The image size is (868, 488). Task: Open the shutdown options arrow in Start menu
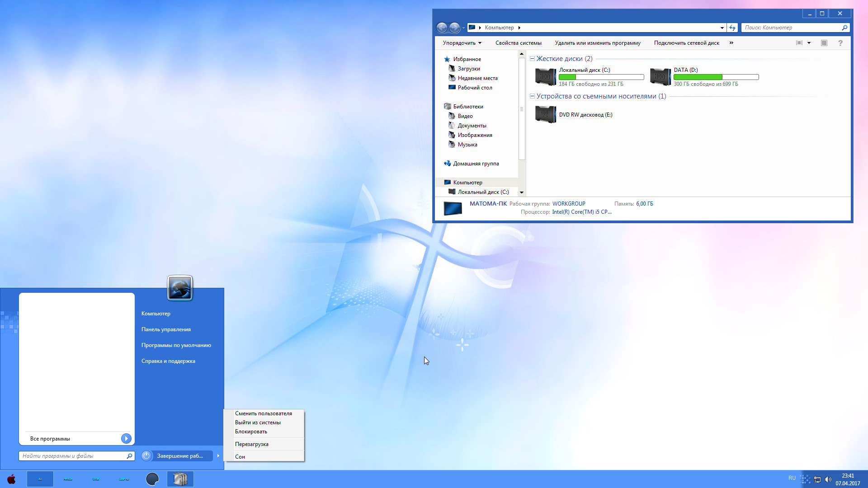point(218,455)
